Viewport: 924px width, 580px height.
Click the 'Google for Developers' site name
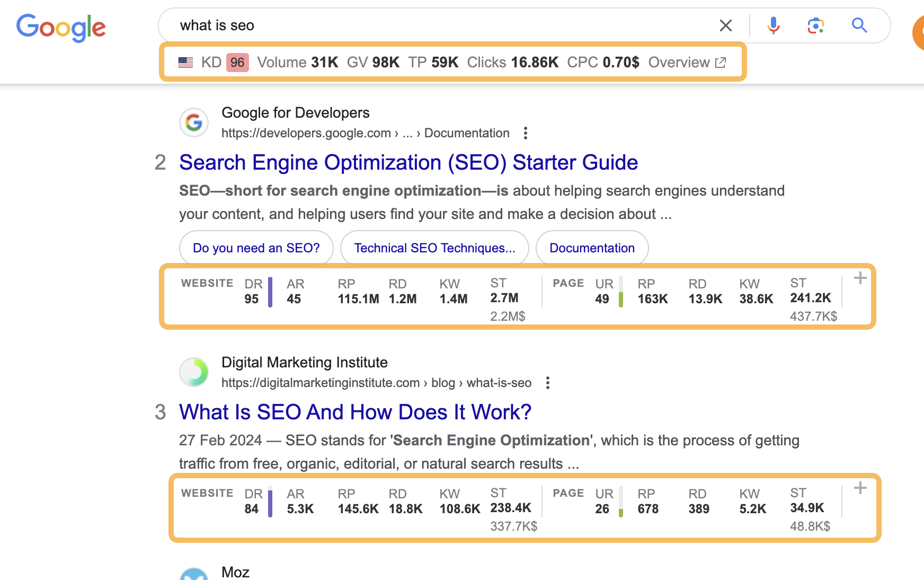click(296, 113)
